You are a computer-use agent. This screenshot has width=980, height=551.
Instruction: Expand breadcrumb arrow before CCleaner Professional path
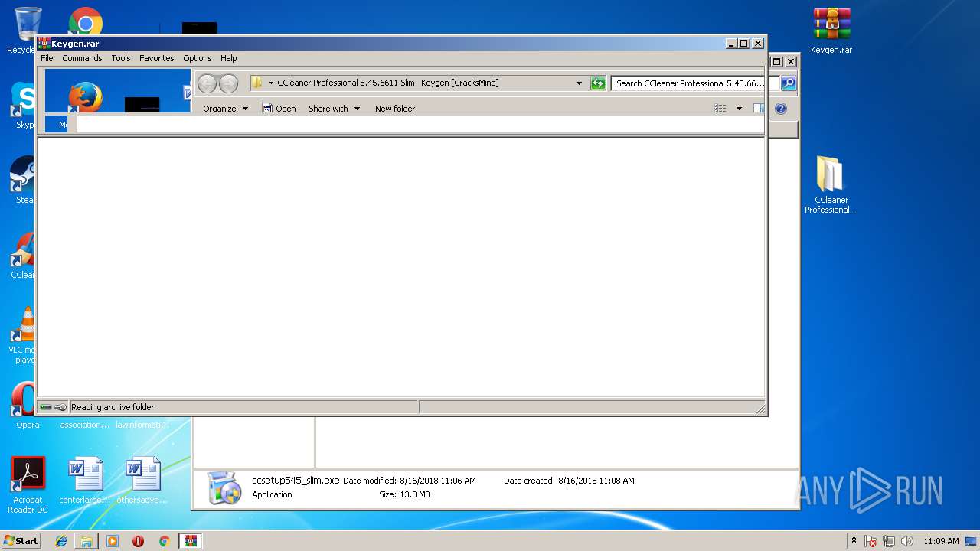coord(271,83)
